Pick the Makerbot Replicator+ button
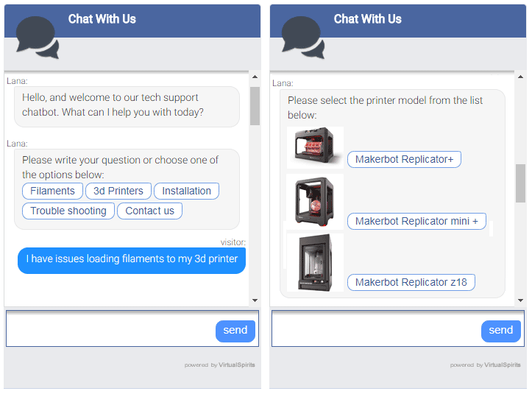 (x=405, y=159)
